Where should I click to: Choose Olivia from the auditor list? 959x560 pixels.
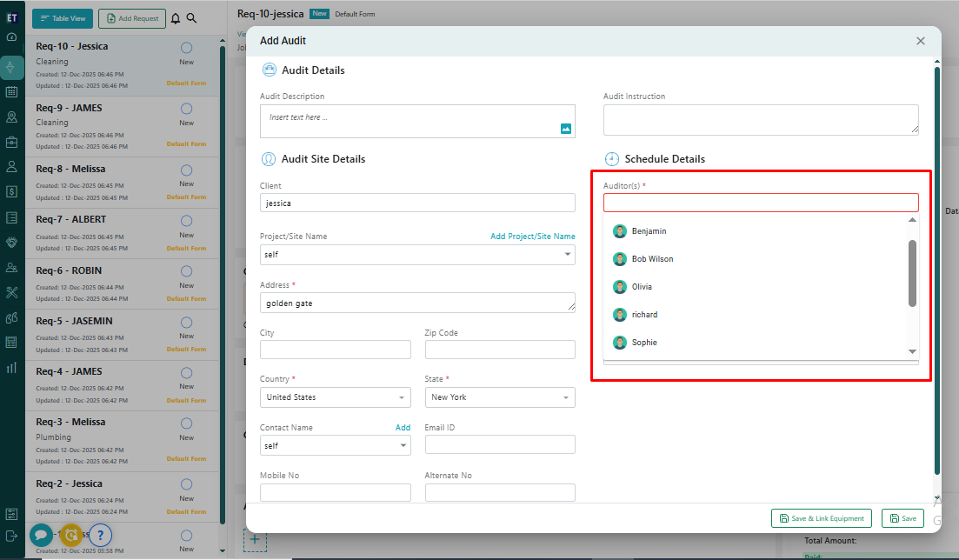[642, 287]
